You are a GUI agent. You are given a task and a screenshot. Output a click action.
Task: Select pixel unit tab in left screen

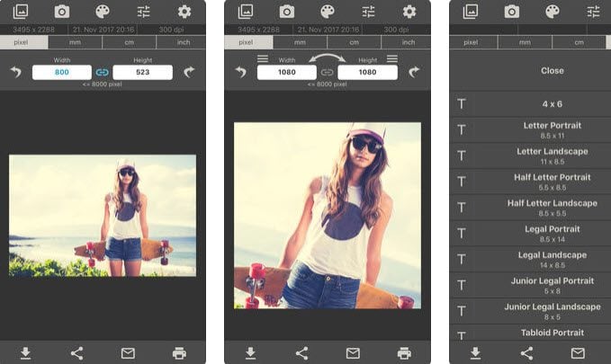click(23, 42)
